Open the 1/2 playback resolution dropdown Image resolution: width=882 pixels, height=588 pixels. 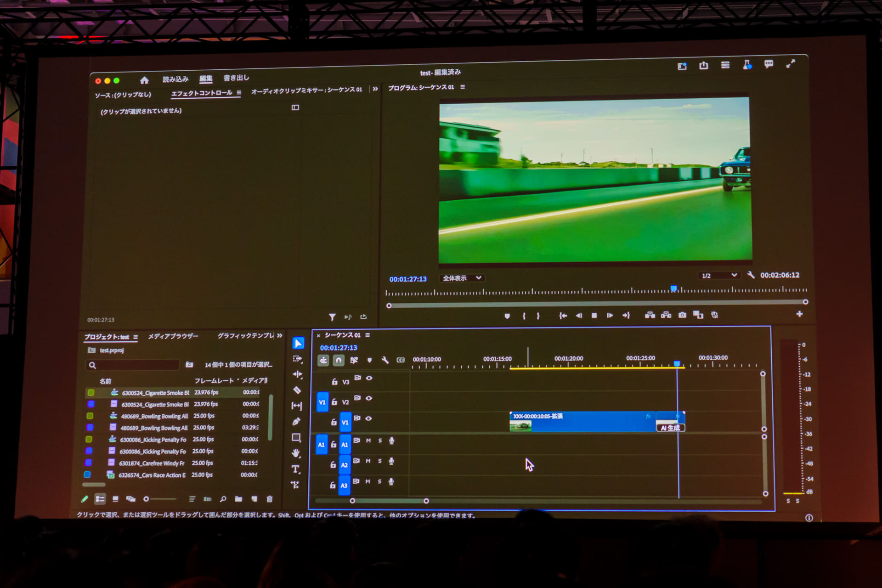click(719, 275)
